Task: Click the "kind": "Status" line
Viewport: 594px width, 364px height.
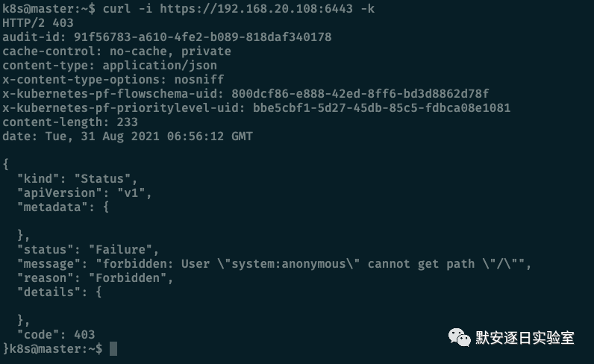Action: pos(77,179)
